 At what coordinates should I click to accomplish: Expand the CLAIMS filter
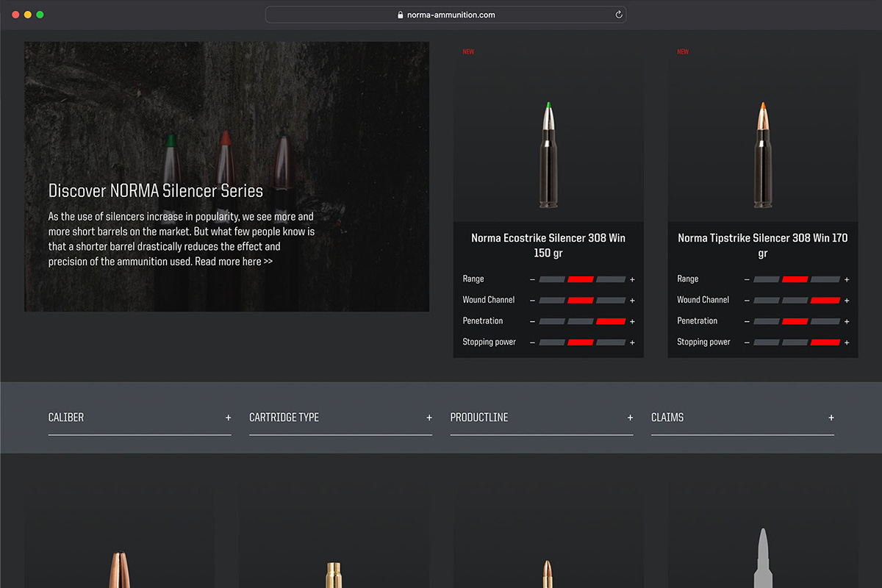pos(742,417)
